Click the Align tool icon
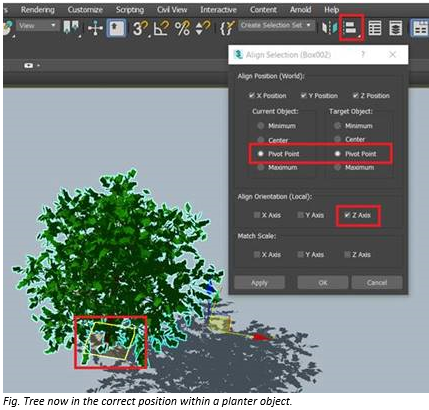This screenshot has height=410, width=429. click(x=351, y=28)
